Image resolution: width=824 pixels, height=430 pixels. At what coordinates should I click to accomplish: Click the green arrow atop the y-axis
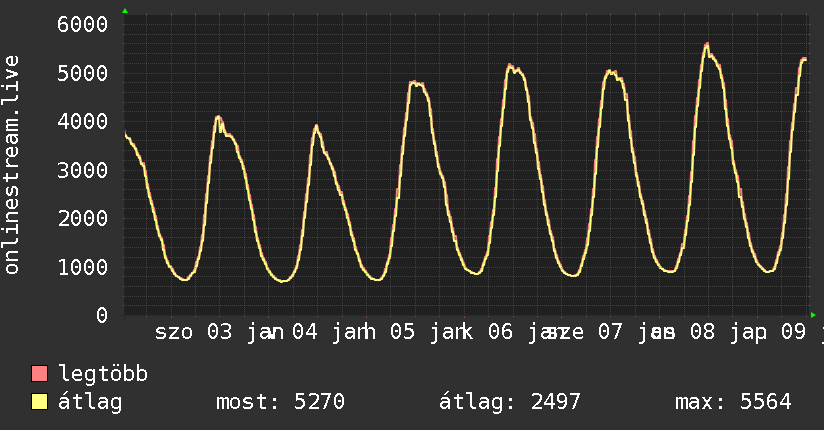click(x=125, y=11)
